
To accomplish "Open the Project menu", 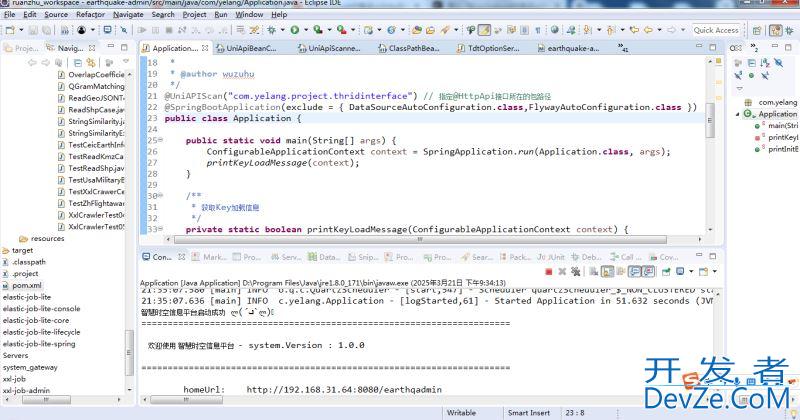I will (194, 14).
